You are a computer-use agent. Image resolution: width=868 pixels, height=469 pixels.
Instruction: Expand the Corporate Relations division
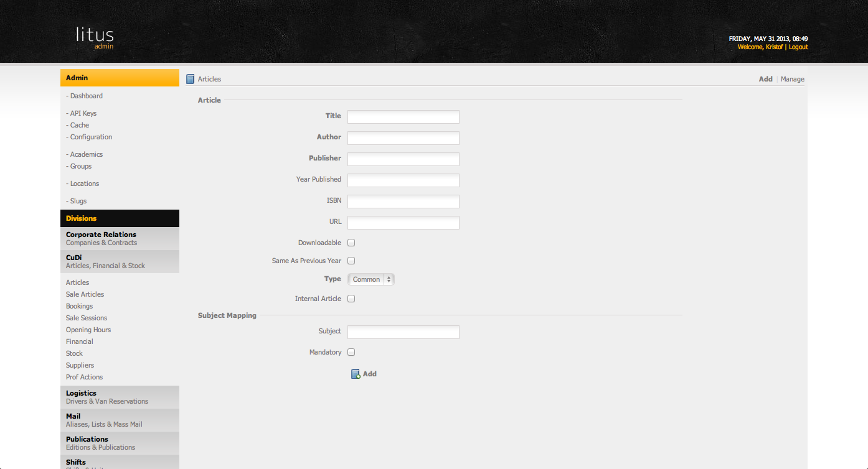click(120, 238)
